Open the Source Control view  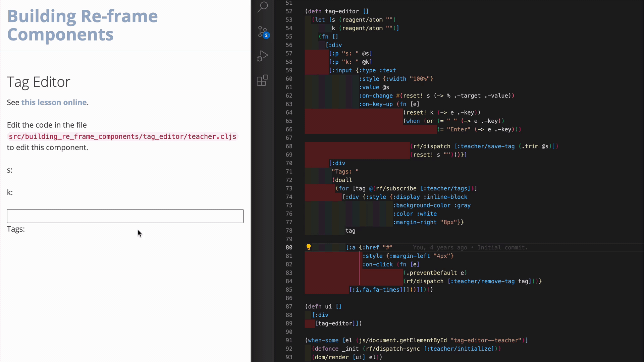click(263, 32)
